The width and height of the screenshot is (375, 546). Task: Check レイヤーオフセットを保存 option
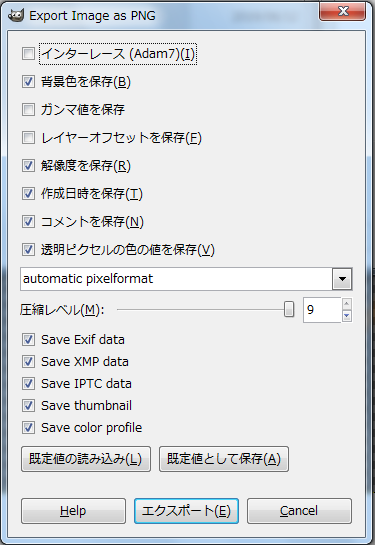pyautogui.click(x=28, y=138)
